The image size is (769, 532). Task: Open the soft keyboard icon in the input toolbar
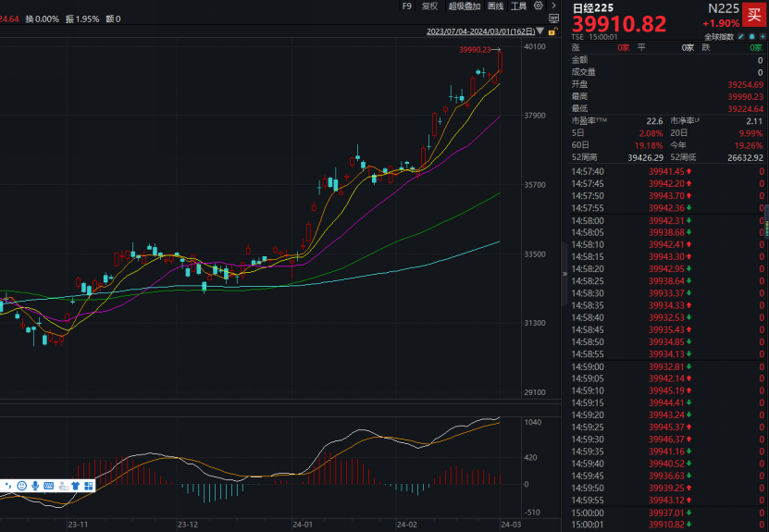click(49, 486)
